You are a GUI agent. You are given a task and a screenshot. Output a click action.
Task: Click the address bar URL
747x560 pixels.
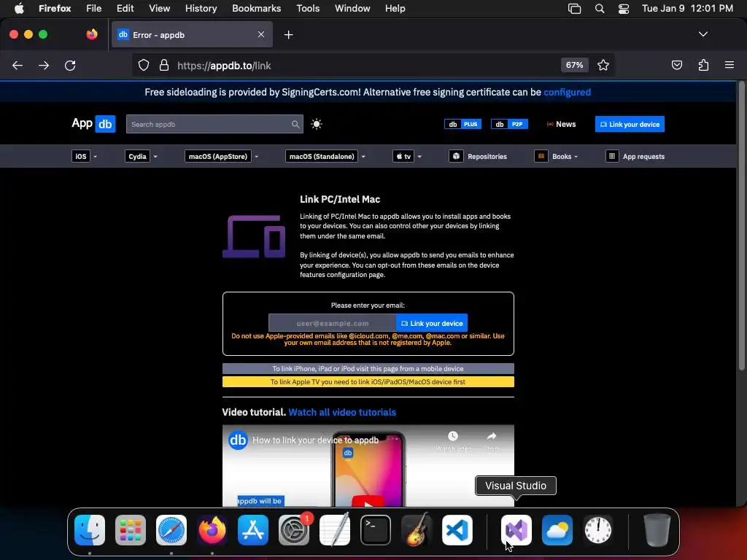[224, 66]
